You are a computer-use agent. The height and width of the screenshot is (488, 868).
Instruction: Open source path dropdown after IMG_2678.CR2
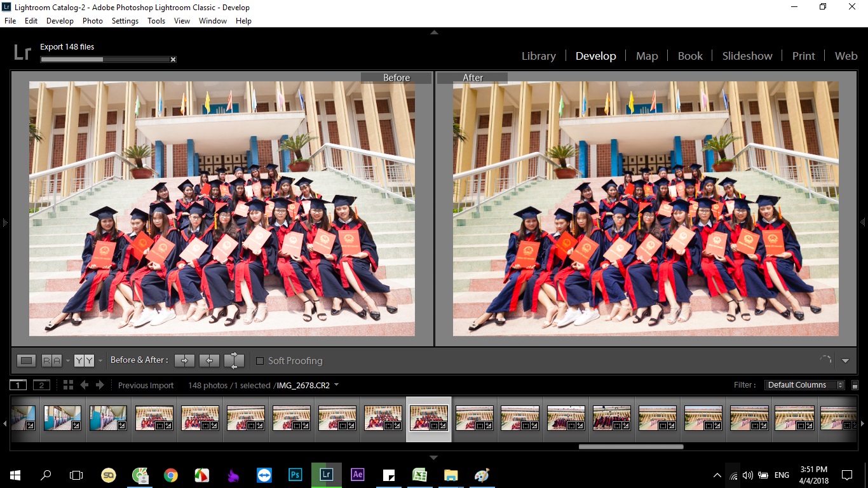pos(336,385)
